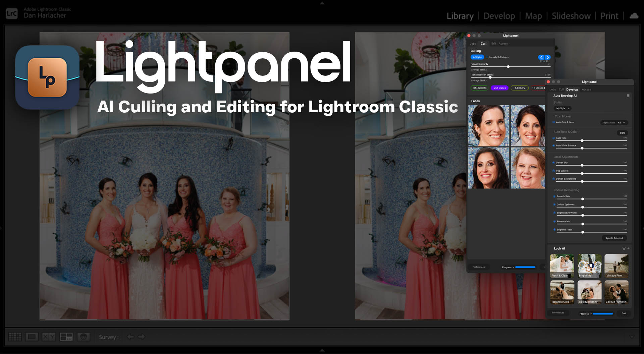The width and height of the screenshot is (644, 354).
Task: Select the Loupe view icon
Action: point(31,337)
